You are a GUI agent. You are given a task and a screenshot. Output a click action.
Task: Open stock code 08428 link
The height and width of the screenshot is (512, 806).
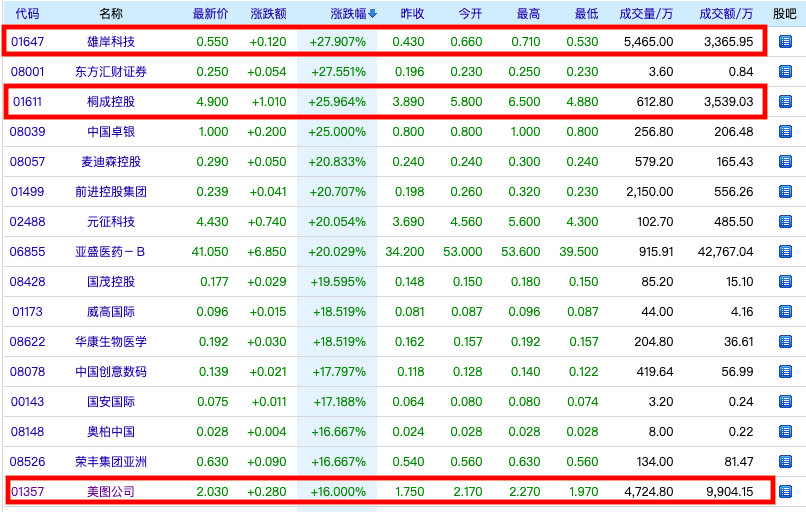click(x=27, y=281)
